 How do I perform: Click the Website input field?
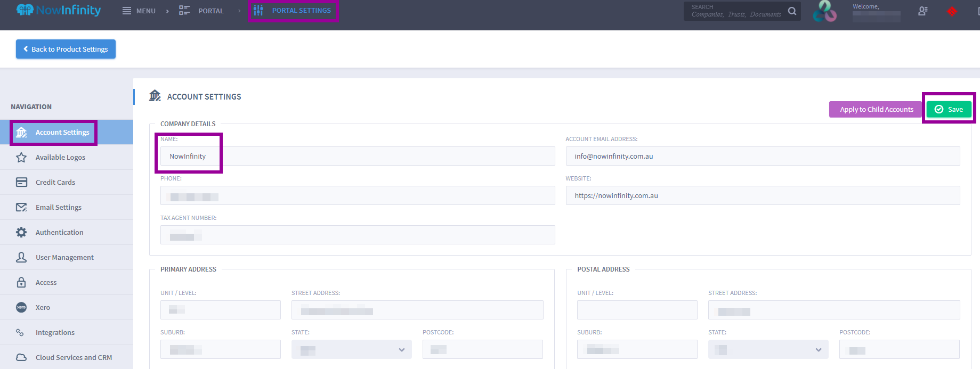(763, 195)
